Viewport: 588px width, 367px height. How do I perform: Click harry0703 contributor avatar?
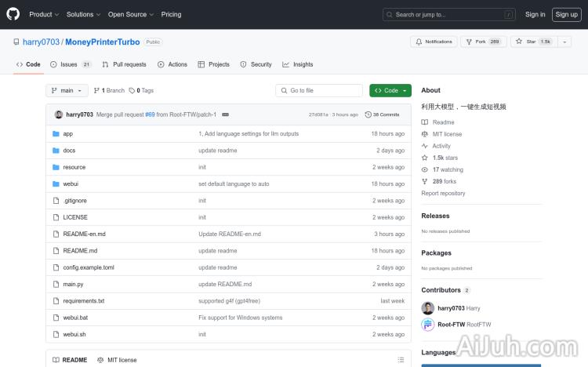(427, 308)
